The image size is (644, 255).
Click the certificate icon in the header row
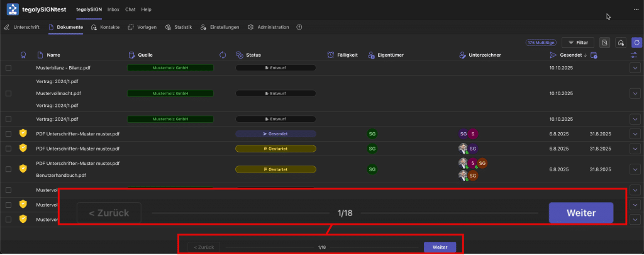[23, 55]
